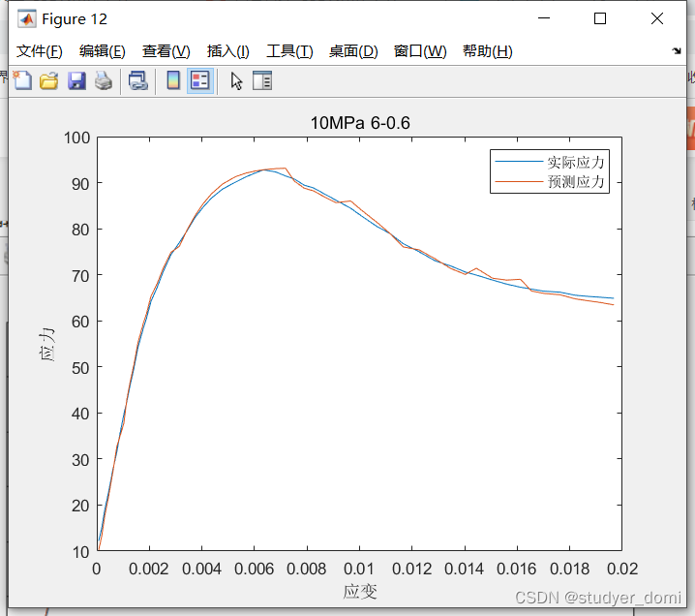The width and height of the screenshot is (695, 616).
Task: Save the figure with the floppy disk icon
Action: [76, 81]
